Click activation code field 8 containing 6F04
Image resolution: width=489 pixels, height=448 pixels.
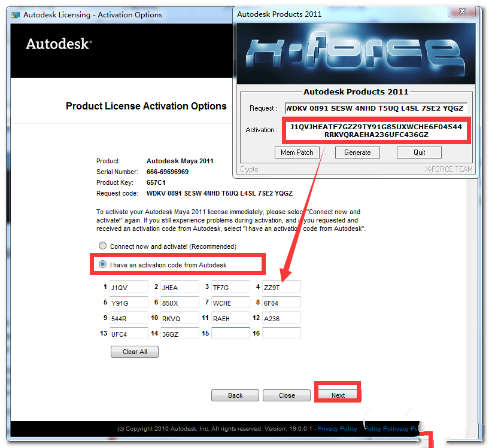(x=282, y=303)
